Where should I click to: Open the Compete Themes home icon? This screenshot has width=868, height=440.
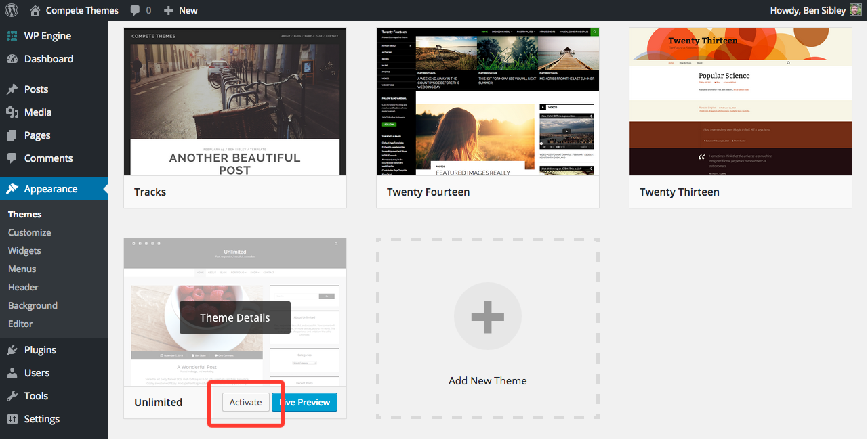(36, 10)
